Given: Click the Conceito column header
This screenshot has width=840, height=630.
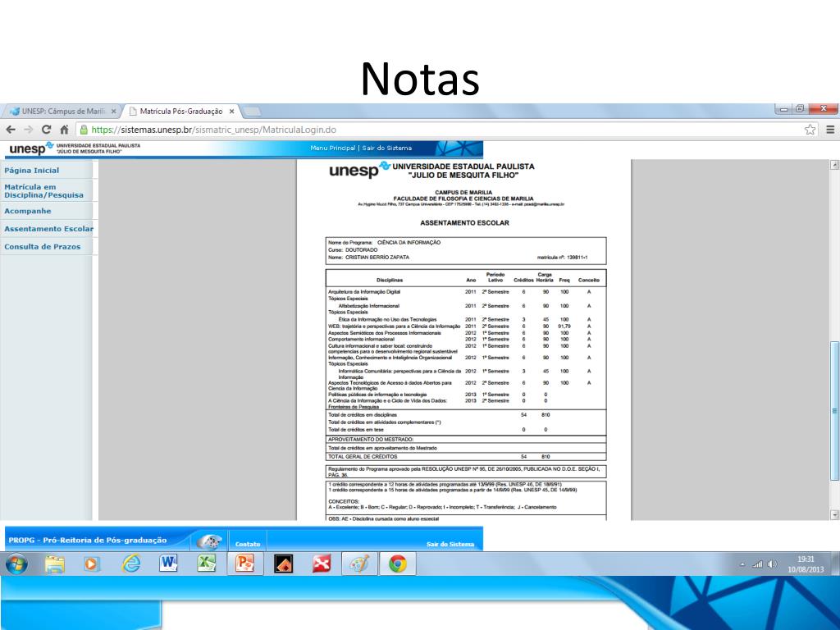Looking at the screenshot, I should click(589, 281).
